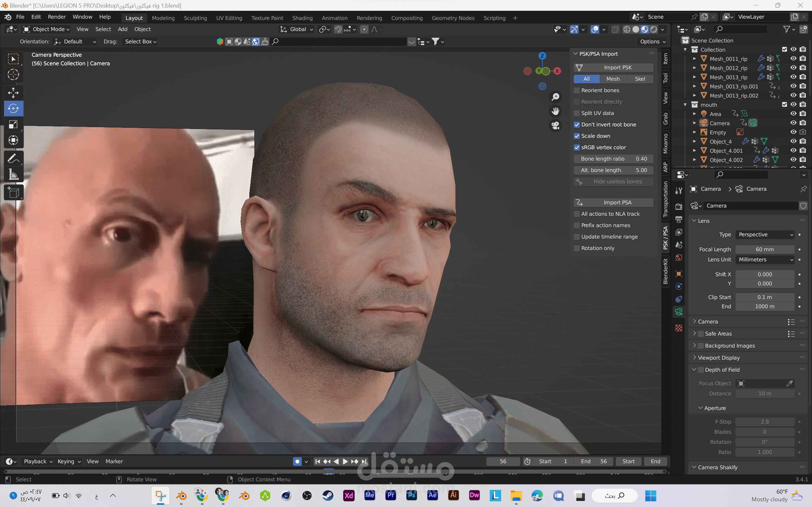Enable the Reorient bones checkbox

point(577,91)
